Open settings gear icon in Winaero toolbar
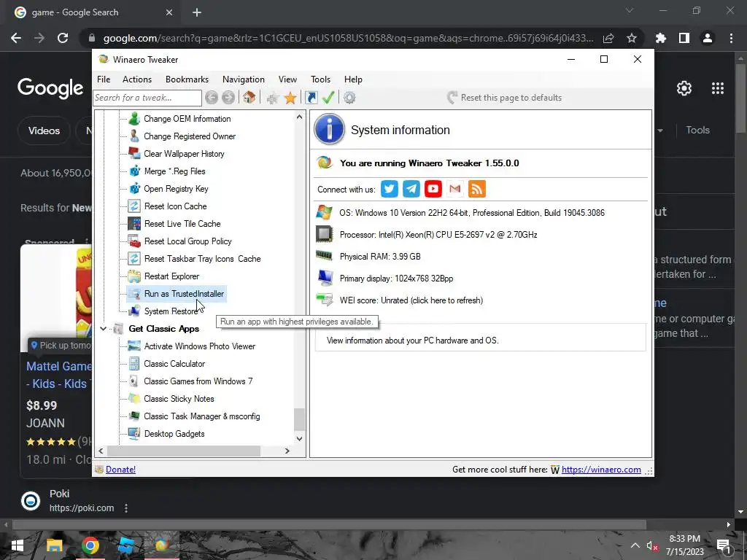747x560 pixels. tap(349, 98)
